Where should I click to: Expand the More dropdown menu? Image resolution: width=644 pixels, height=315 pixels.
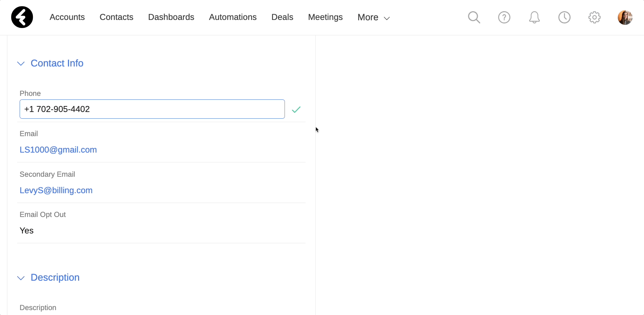pyautogui.click(x=373, y=17)
